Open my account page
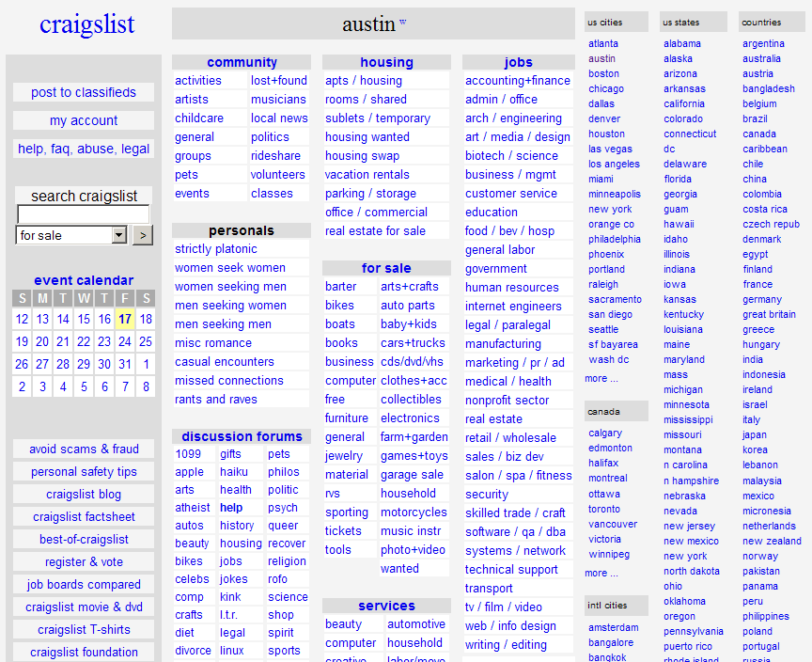Viewport: 812px width, 662px height. (84, 120)
